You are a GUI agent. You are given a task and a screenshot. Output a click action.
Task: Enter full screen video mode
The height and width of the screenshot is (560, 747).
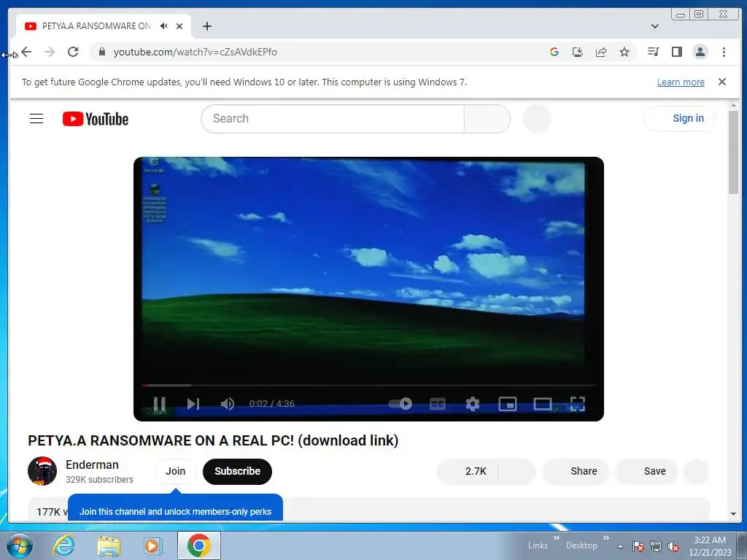(578, 404)
